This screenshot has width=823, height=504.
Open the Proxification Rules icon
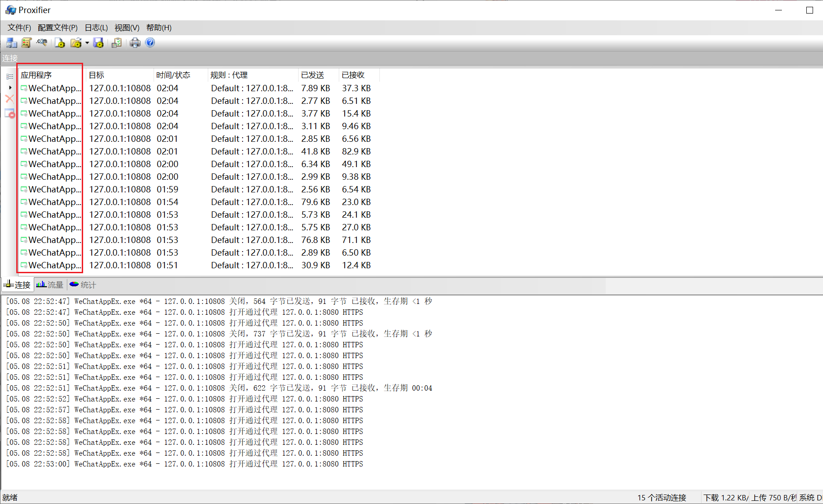pyautogui.click(x=26, y=42)
